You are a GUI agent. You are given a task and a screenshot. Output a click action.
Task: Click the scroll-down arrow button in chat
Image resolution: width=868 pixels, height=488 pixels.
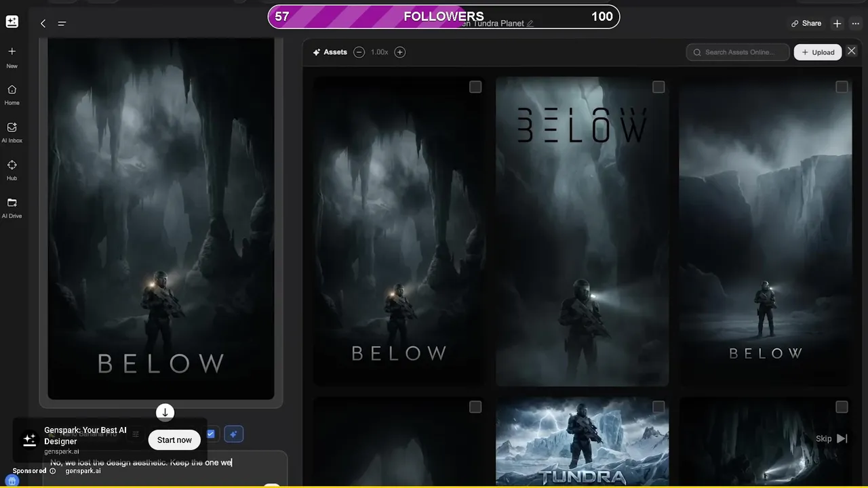click(165, 412)
